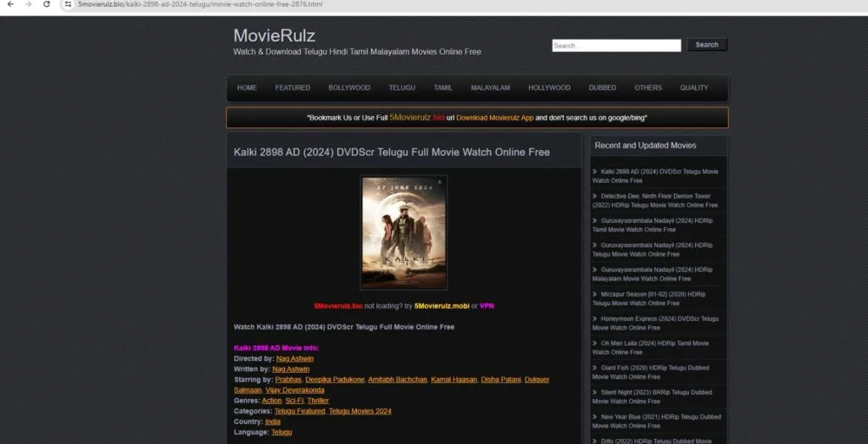Open Telugu Movies 2024 category link
This screenshot has width=868, height=444.
pos(360,411)
